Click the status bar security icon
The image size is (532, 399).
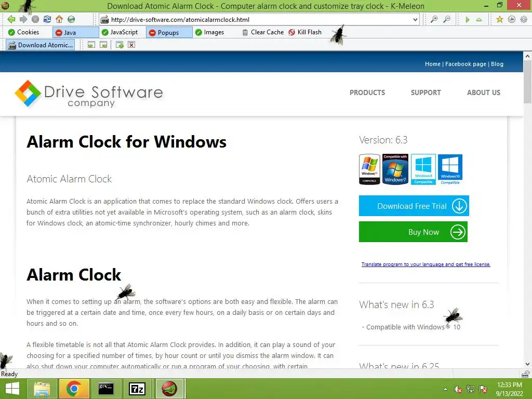pos(526,374)
